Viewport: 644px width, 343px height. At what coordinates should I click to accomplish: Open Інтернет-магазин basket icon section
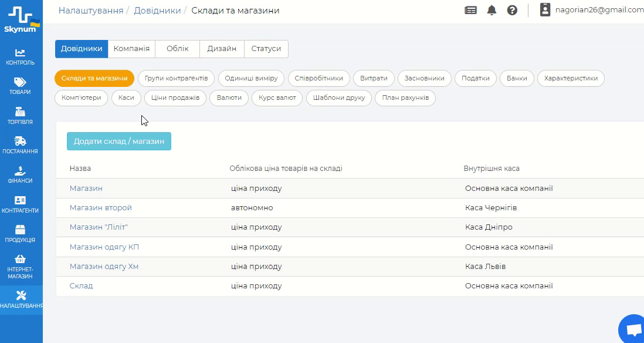[x=21, y=266]
